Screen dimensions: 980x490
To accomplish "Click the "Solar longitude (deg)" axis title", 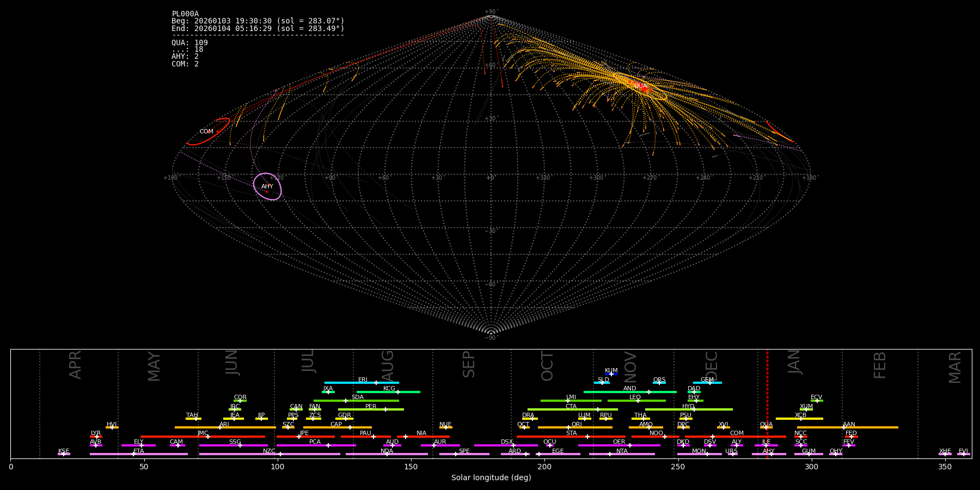I will 491,478.
